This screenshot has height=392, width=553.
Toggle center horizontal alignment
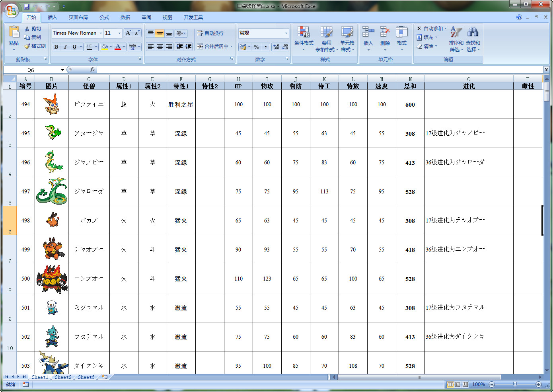pyautogui.click(x=160, y=47)
